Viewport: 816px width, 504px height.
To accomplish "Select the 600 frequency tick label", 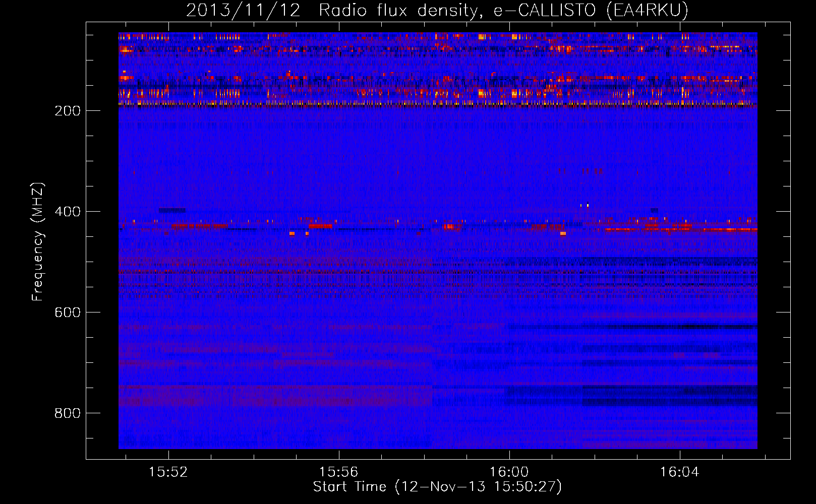I will click(67, 312).
